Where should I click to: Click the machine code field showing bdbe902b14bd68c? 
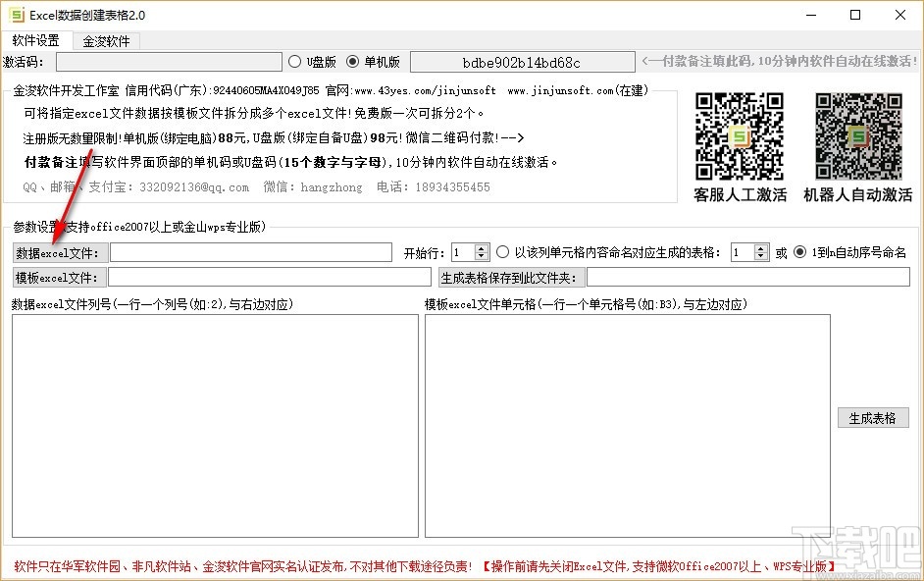pyautogui.click(x=522, y=61)
